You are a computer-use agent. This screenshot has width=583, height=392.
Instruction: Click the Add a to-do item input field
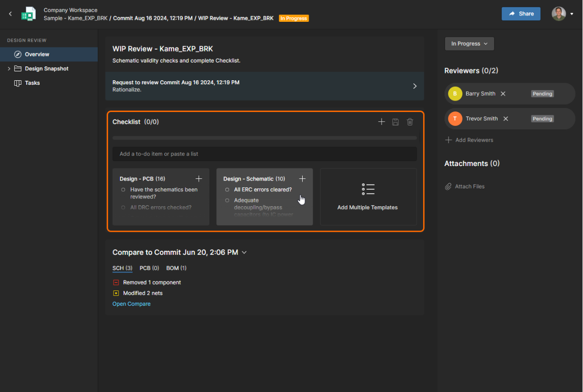264,154
